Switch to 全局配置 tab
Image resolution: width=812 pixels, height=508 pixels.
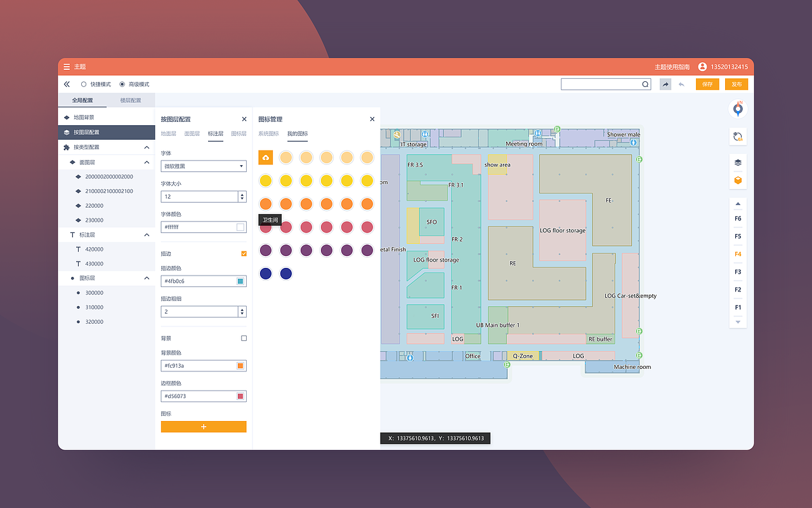pyautogui.click(x=82, y=100)
